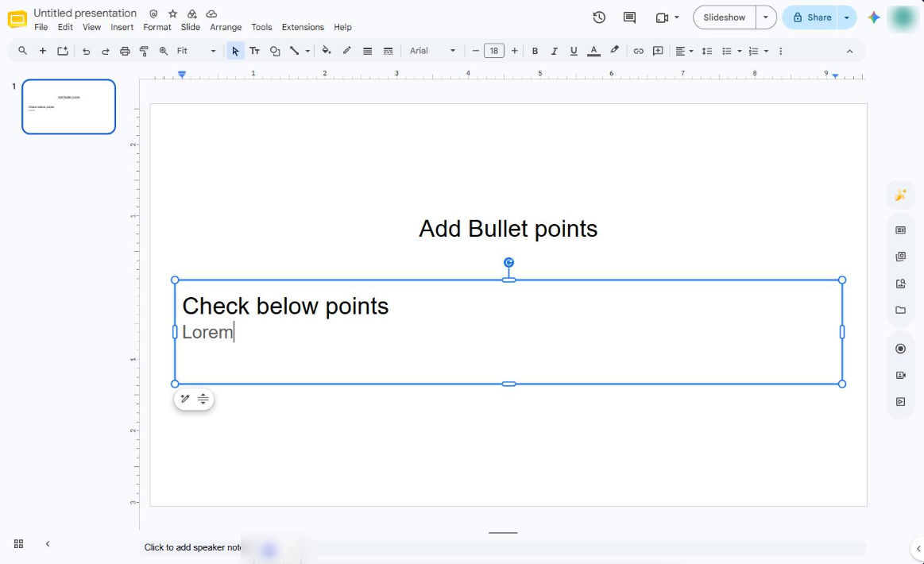Print the presentation
This screenshot has height=564, width=924.
pyautogui.click(x=125, y=52)
